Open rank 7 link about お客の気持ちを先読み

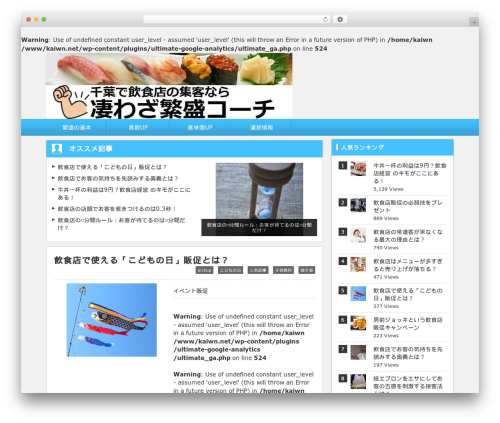[x=407, y=353]
